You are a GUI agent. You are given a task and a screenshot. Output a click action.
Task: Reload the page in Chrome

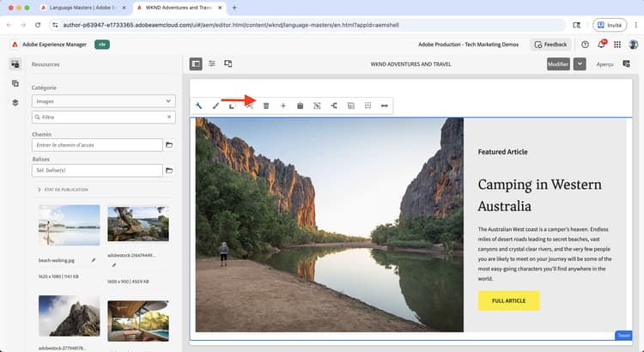pyautogui.click(x=38, y=25)
